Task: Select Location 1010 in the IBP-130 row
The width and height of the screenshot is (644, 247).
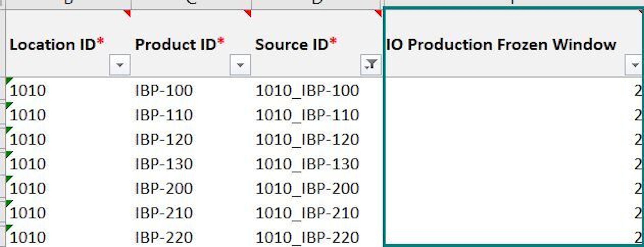Action: click(x=28, y=164)
